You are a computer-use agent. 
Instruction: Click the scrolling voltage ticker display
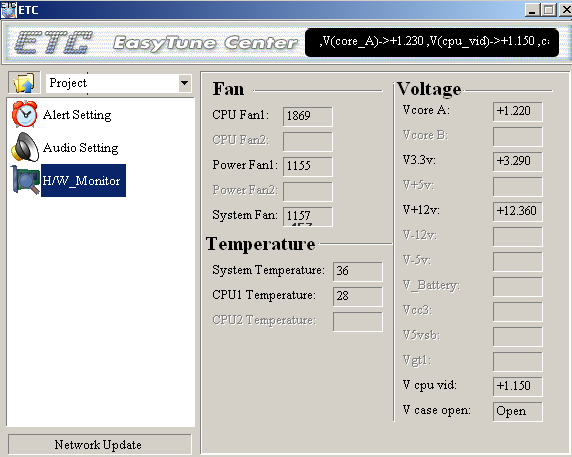pyautogui.click(x=432, y=42)
